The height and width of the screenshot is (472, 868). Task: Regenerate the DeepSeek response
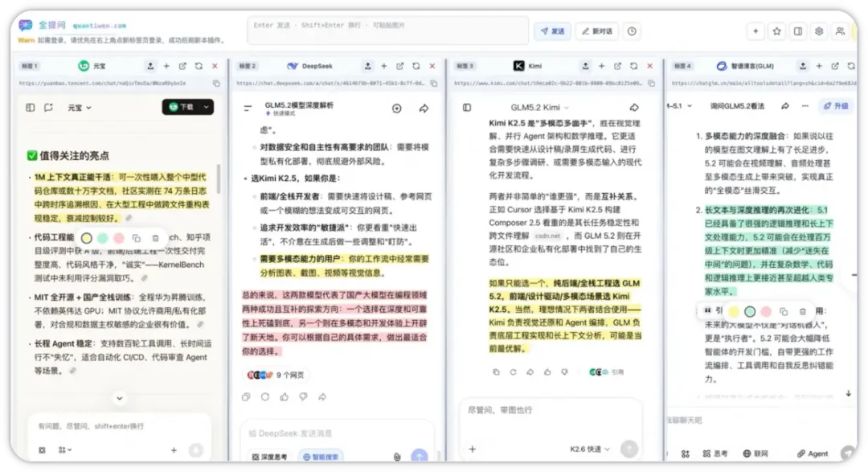tap(265, 396)
